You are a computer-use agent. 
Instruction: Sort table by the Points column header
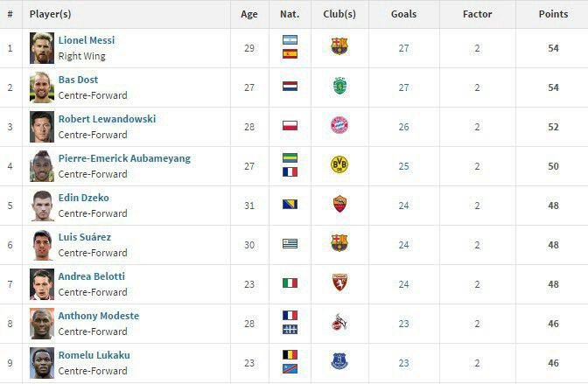click(553, 14)
